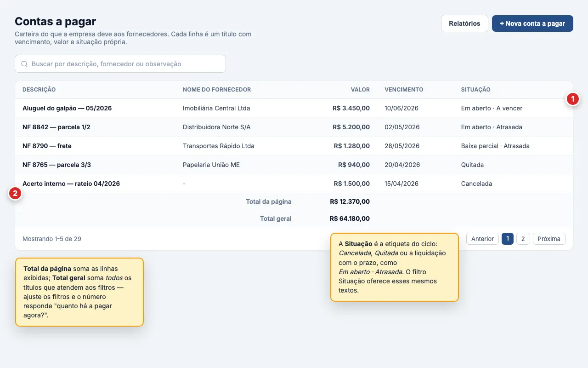Click red annotation marker number 1
This screenshot has height=368, width=588.
click(572, 98)
